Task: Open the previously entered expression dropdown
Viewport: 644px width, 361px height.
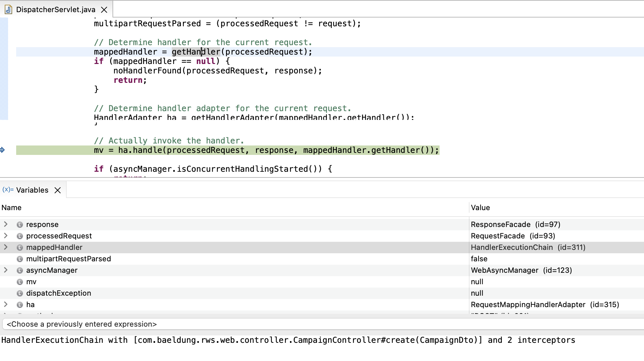Action: point(323,324)
